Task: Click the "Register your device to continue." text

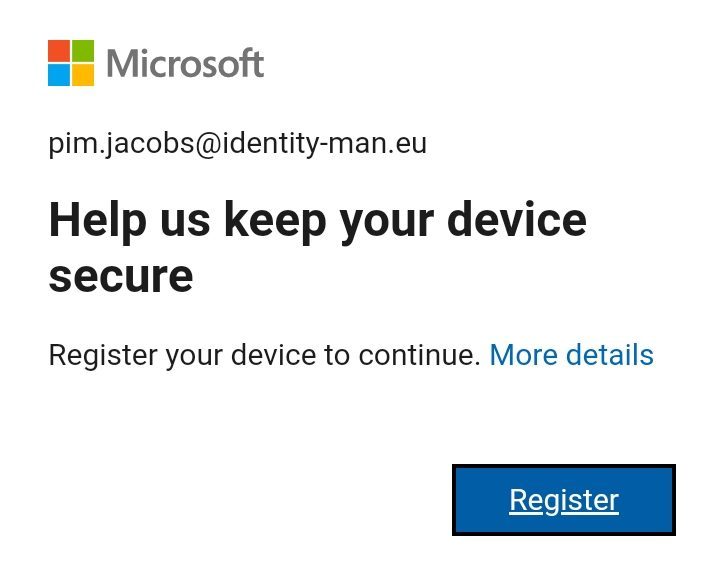Action: (x=264, y=355)
